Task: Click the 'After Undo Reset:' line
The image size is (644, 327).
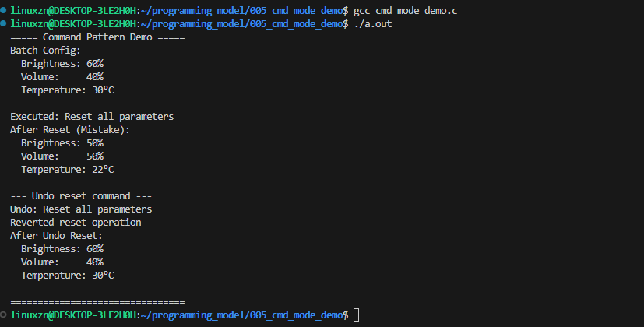Action: tap(56, 236)
